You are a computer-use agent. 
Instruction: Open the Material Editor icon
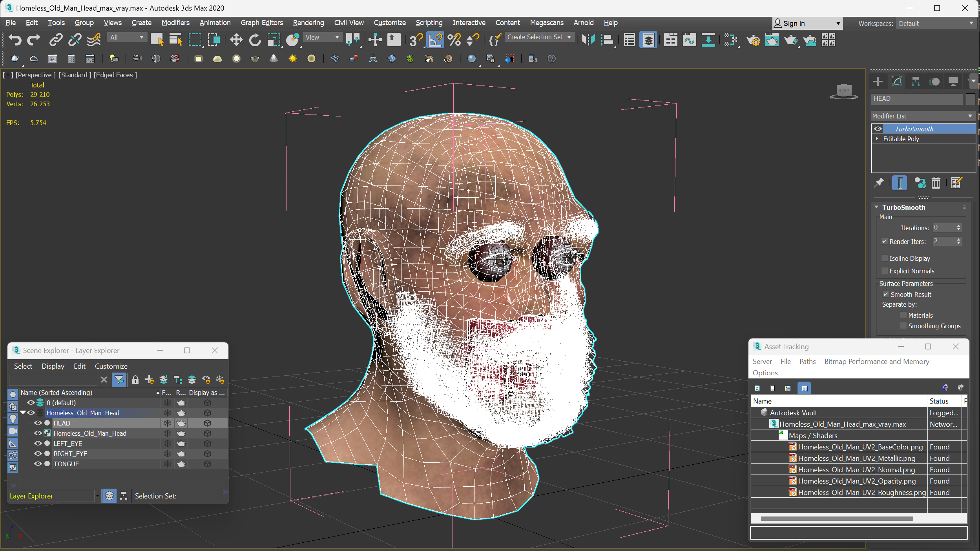click(731, 40)
